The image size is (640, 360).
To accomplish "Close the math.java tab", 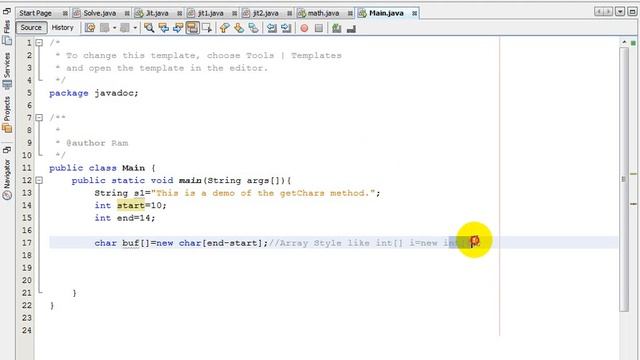I will [x=350, y=13].
